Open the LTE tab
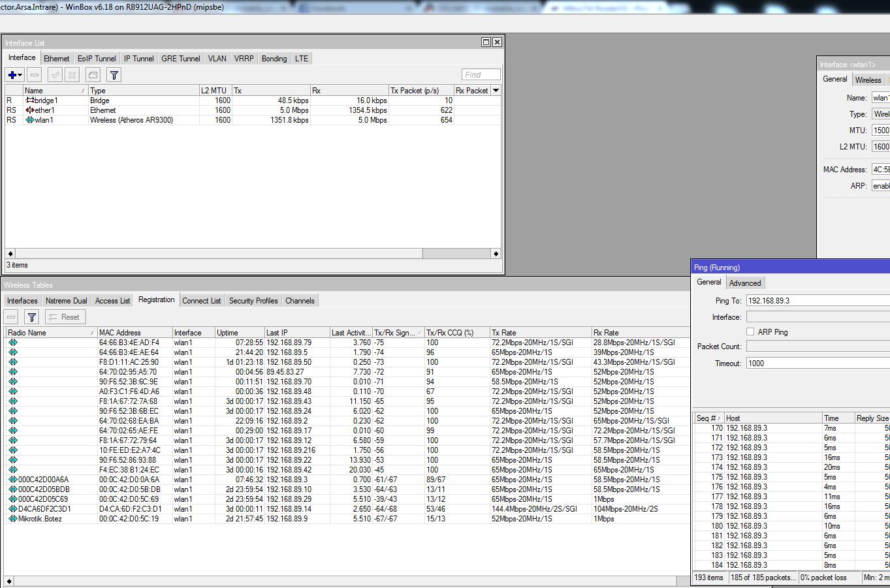The width and height of the screenshot is (890, 588). (302, 59)
